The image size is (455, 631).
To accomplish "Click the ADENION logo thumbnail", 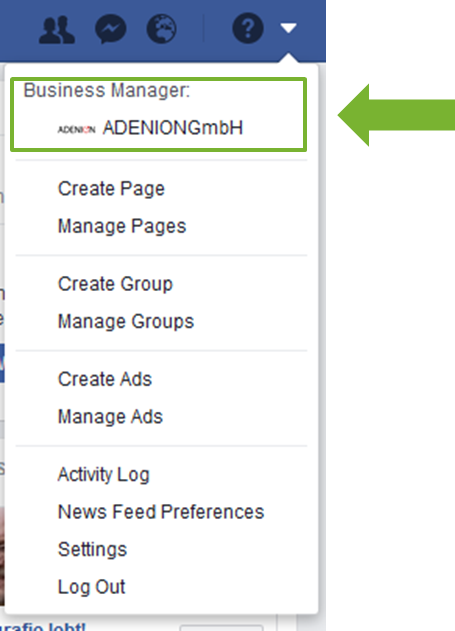I will click(76, 129).
